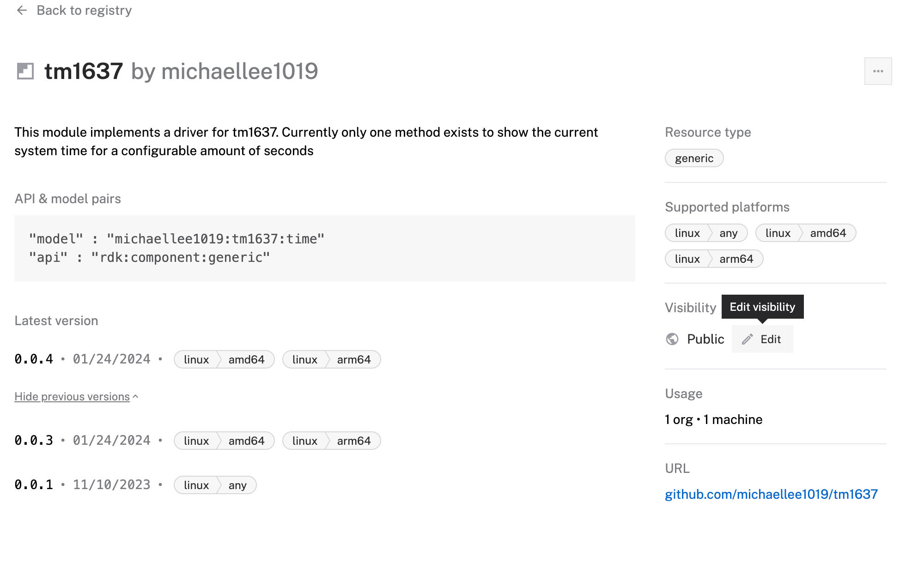Click the 1 org usage text

pos(679,420)
